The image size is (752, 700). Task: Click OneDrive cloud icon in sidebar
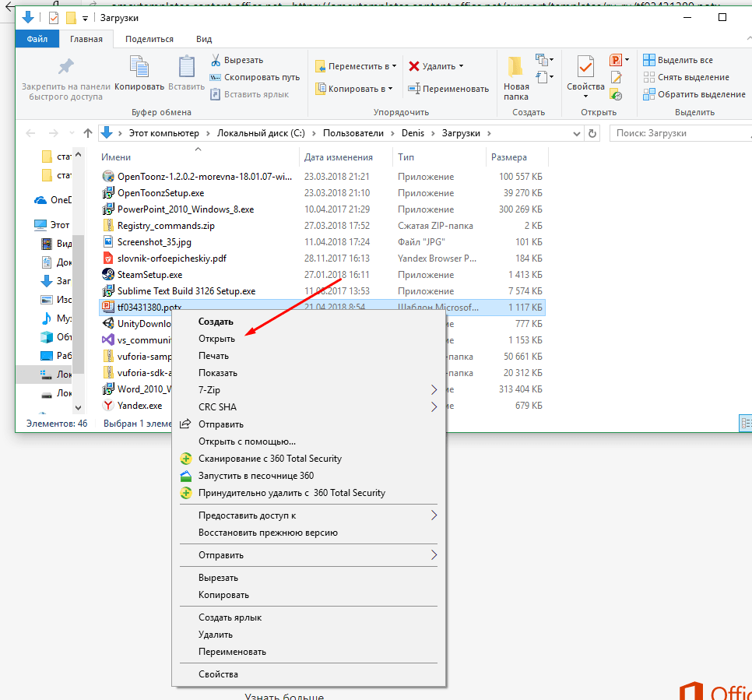coord(40,200)
